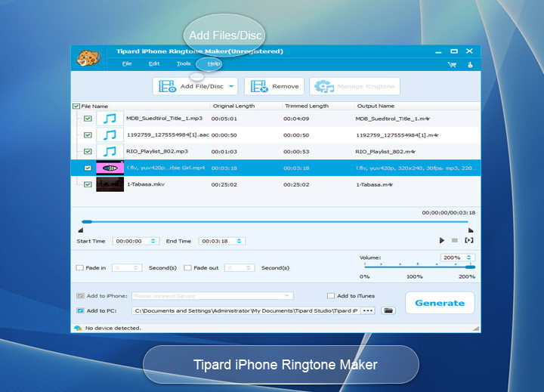Check the Add to iTunes option
The width and height of the screenshot is (544, 392).
(x=331, y=296)
